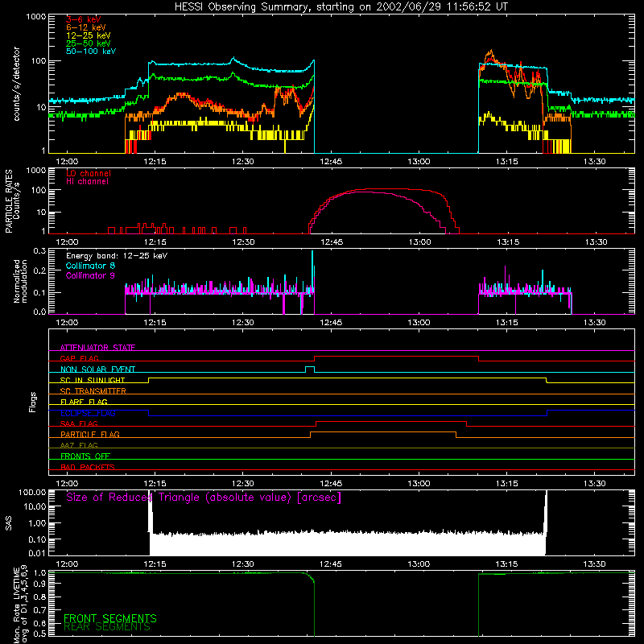
Task: Click the '0.3' tick on the modulation axis
Action: point(39,251)
